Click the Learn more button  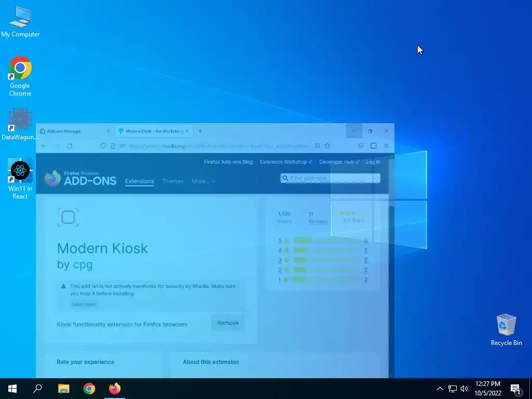84,304
